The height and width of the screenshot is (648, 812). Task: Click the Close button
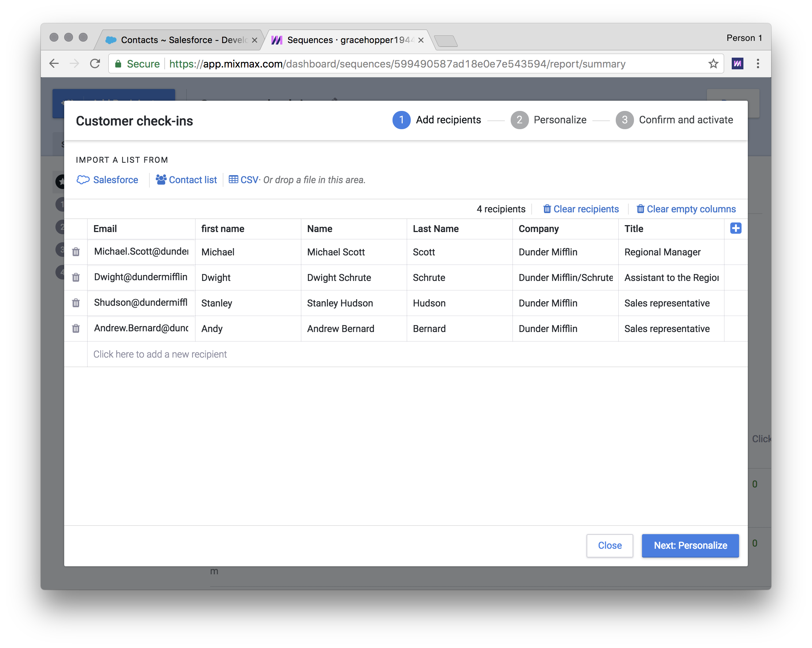point(610,545)
